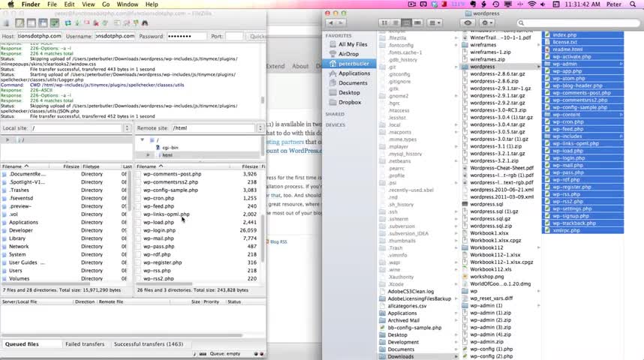
Task: Go back with Finder back arrow
Action: (x=331, y=23)
